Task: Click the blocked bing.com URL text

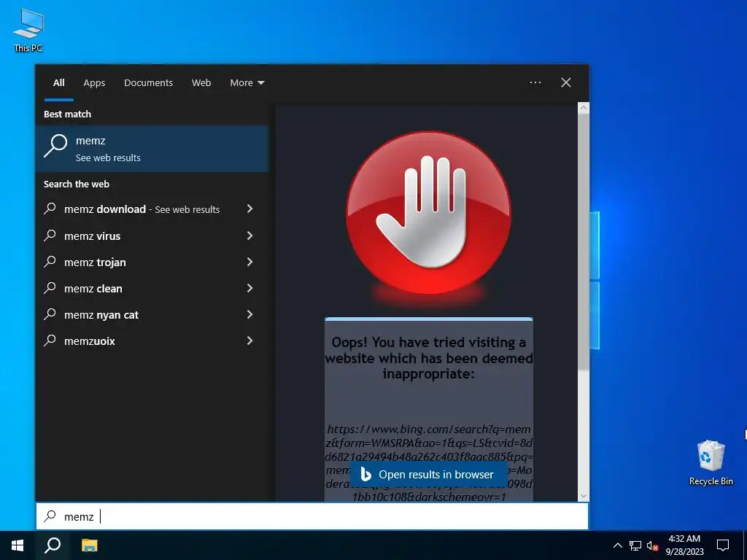Action: pyautogui.click(x=428, y=463)
